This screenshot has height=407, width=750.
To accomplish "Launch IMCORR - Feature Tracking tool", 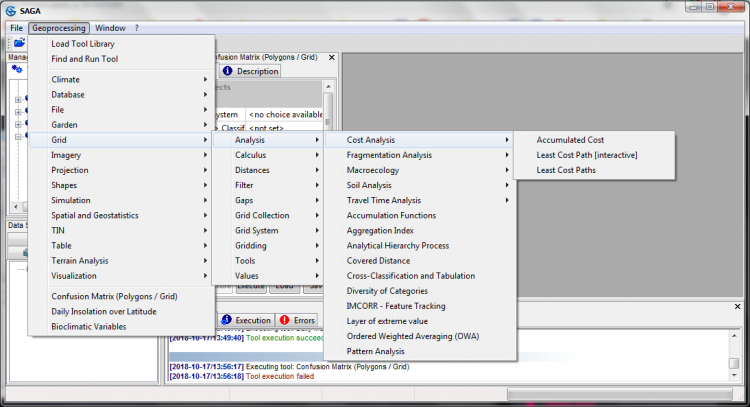I will tap(420, 306).
